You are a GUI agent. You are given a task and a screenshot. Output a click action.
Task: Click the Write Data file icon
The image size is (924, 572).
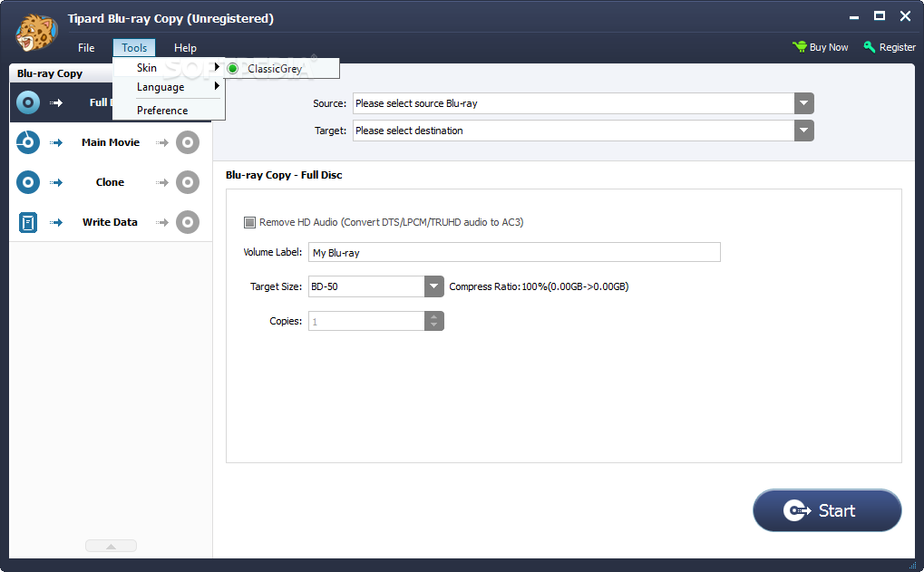[28, 222]
